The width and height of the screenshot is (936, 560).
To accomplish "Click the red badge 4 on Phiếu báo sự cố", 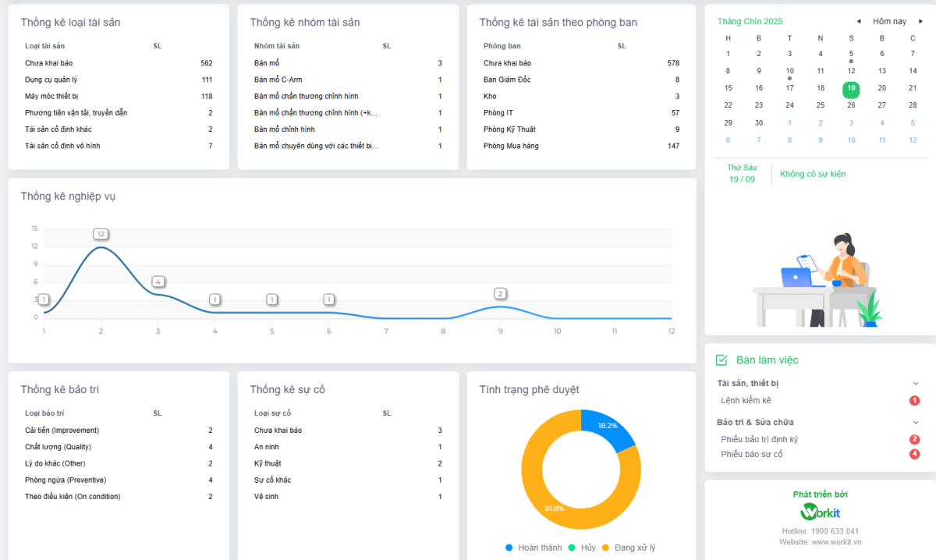I will 914,453.
